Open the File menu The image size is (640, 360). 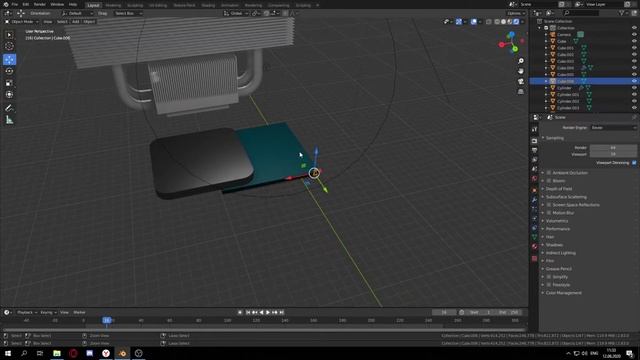coord(15,4)
